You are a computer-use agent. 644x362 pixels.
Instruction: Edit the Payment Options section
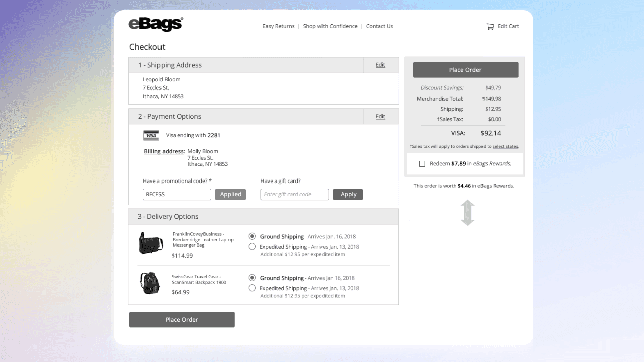point(380,116)
